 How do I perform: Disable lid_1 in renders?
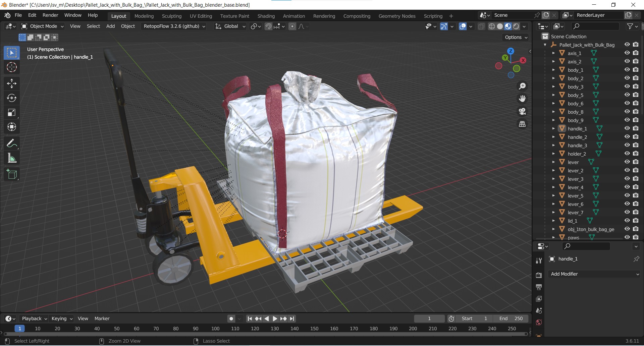tap(636, 220)
